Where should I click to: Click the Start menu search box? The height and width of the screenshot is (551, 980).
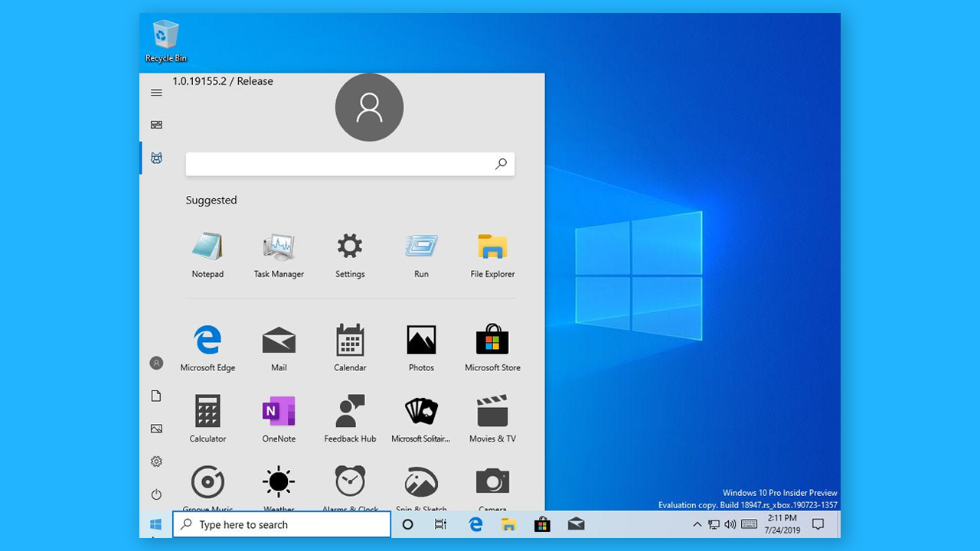350,164
